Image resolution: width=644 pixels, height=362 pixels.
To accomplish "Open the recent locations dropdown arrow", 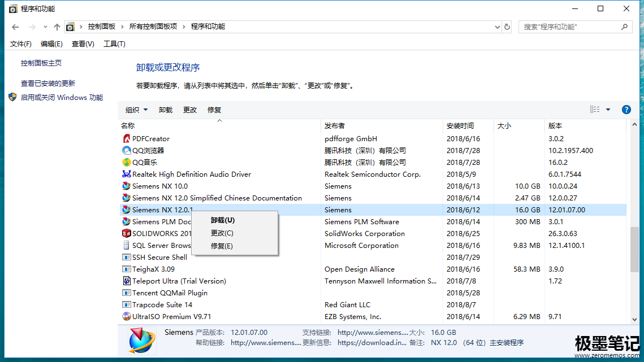I will tap(45, 27).
